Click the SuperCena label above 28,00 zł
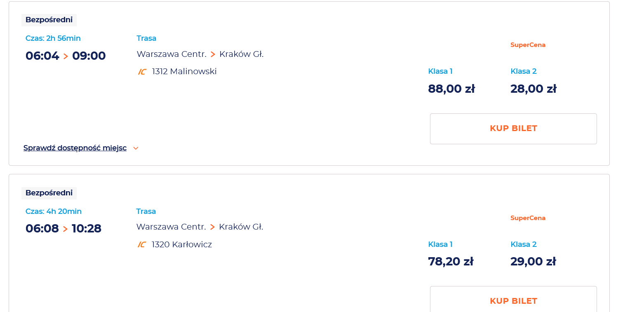644x312 pixels. point(528,45)
